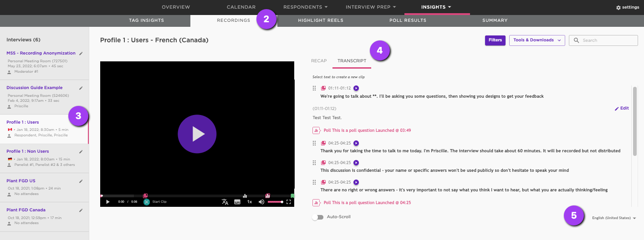Open the HIGHLIGHT REELS tab
Image resolution: width=644 pixels, height=240 pixels.
pyautogui.click(x=321, y=20)
